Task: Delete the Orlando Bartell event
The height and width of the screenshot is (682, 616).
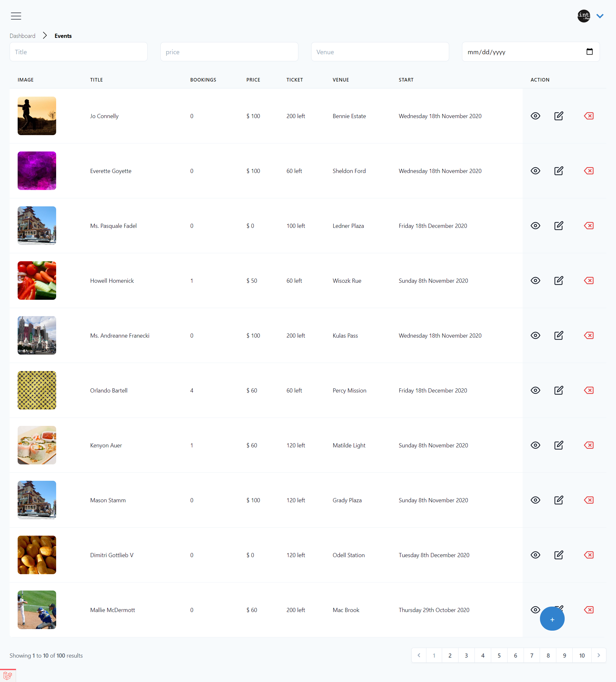Action: point(589,390)
